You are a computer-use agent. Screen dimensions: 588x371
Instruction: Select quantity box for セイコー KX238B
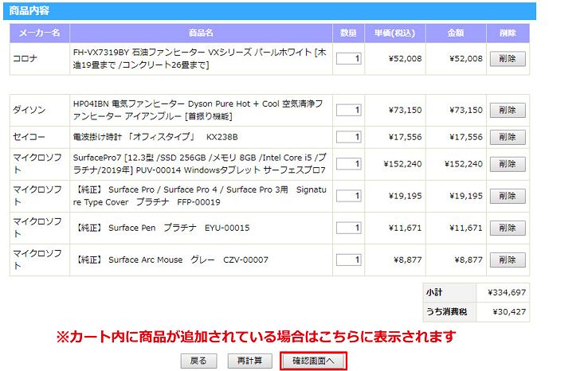coord(349,137)
